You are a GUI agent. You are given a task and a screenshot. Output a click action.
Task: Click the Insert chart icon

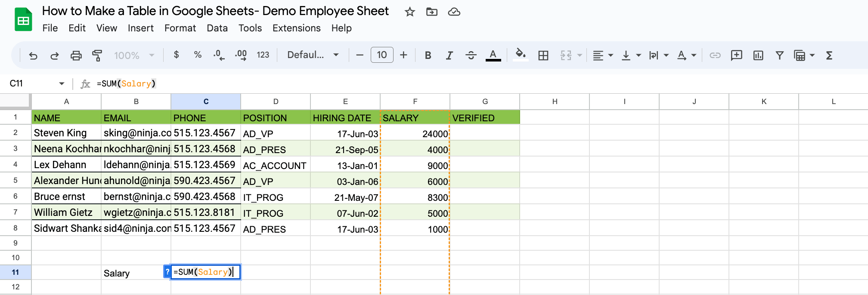pos(758,55)
